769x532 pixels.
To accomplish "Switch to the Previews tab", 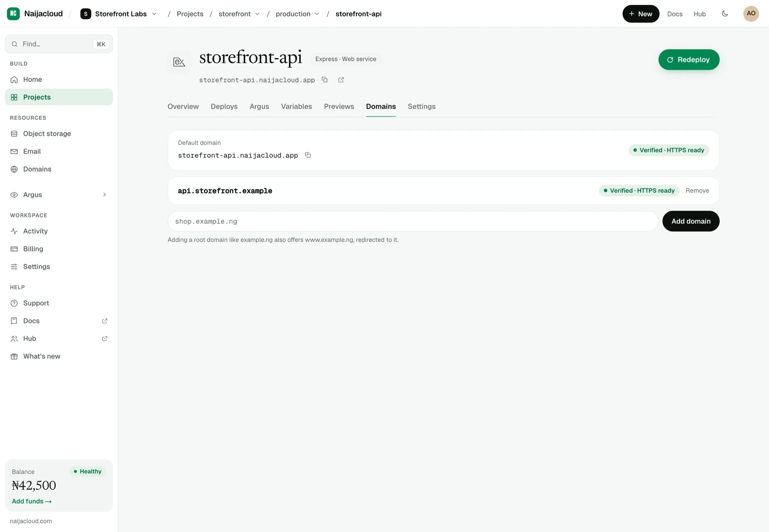I will (x=339, y=106).
